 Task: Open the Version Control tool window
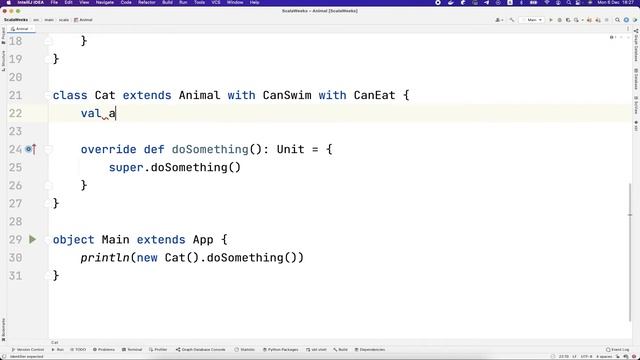[28, 350]
